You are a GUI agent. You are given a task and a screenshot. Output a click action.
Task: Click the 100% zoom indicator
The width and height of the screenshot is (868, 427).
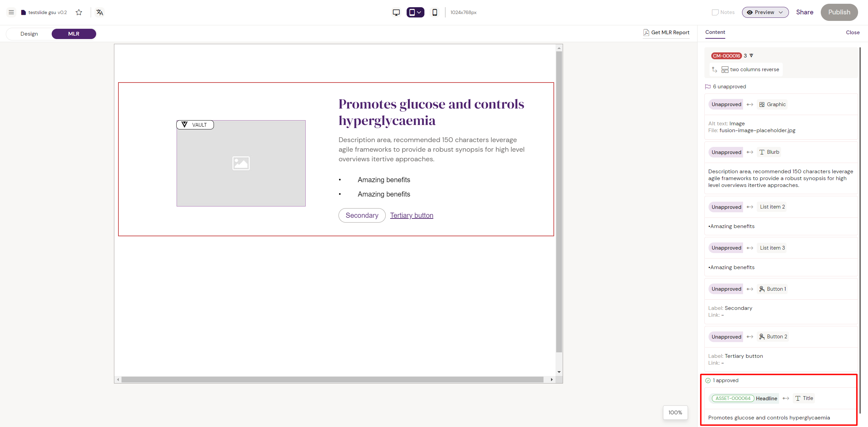coord(675,413)
